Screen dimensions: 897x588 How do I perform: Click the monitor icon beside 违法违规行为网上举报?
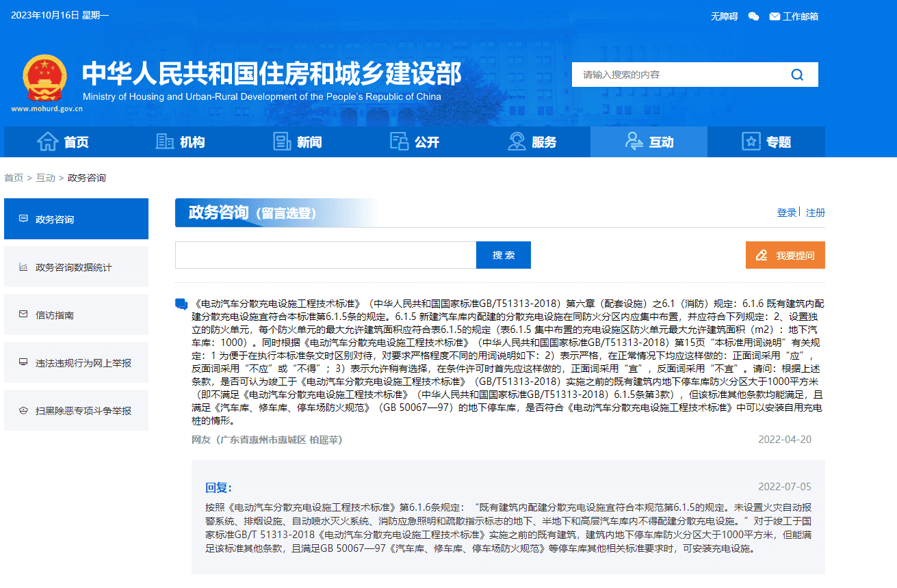23,362
